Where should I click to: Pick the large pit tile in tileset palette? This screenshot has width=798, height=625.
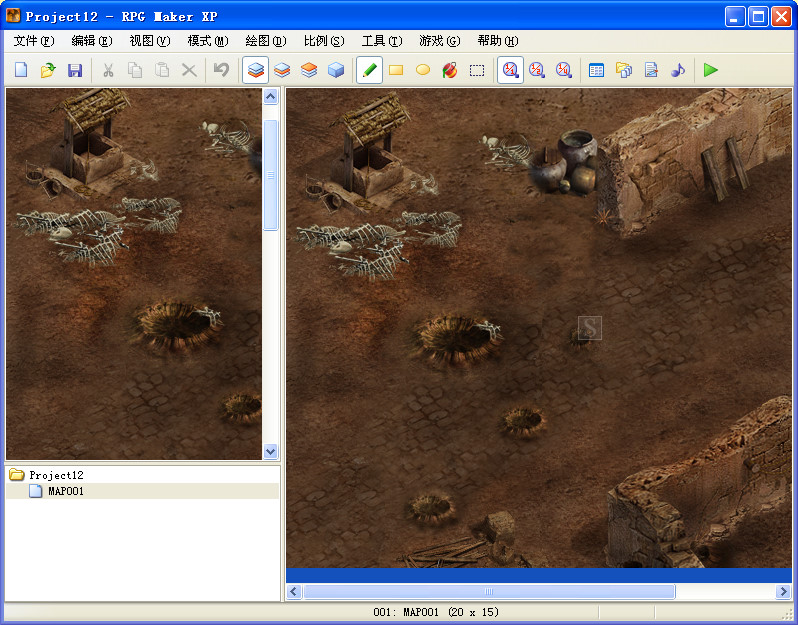point(177,327)
